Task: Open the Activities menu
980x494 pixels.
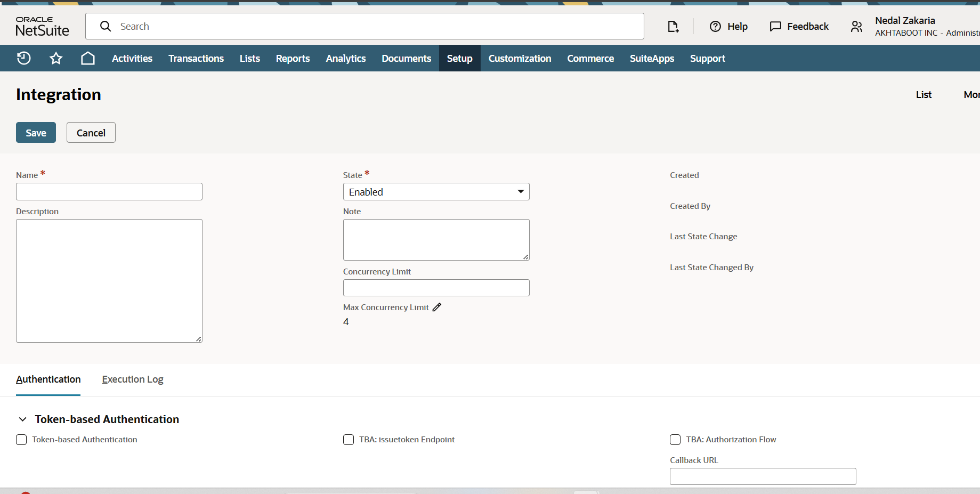Action: 132,58
